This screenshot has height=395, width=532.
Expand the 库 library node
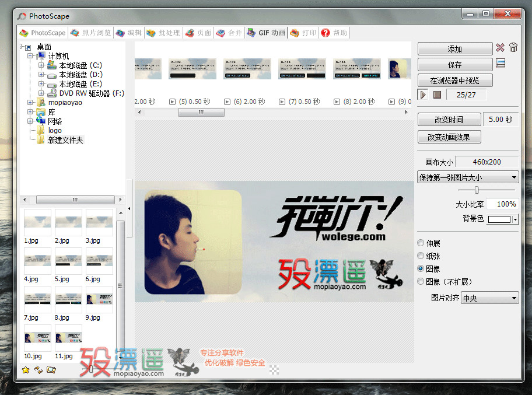[x=30, y=111]
